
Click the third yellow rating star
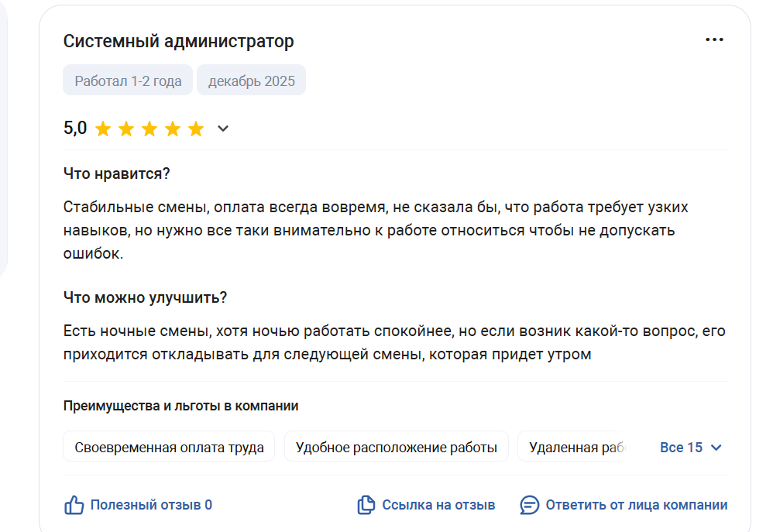click(149, 129)
